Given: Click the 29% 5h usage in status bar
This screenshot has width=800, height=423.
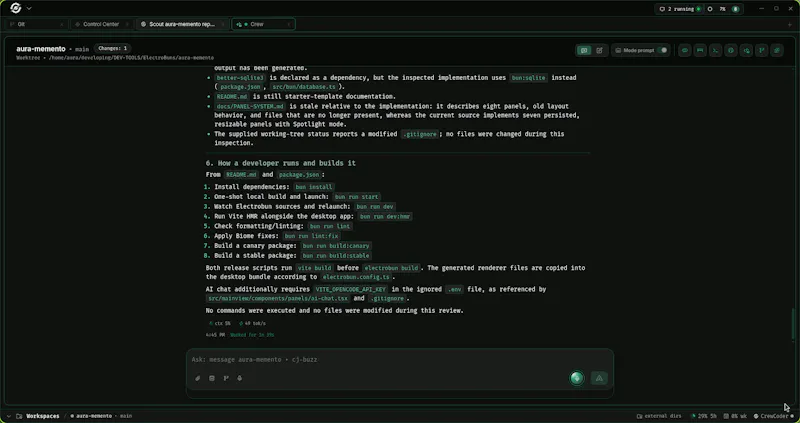Looking at the screenshot, I should (x=704, y=416).
